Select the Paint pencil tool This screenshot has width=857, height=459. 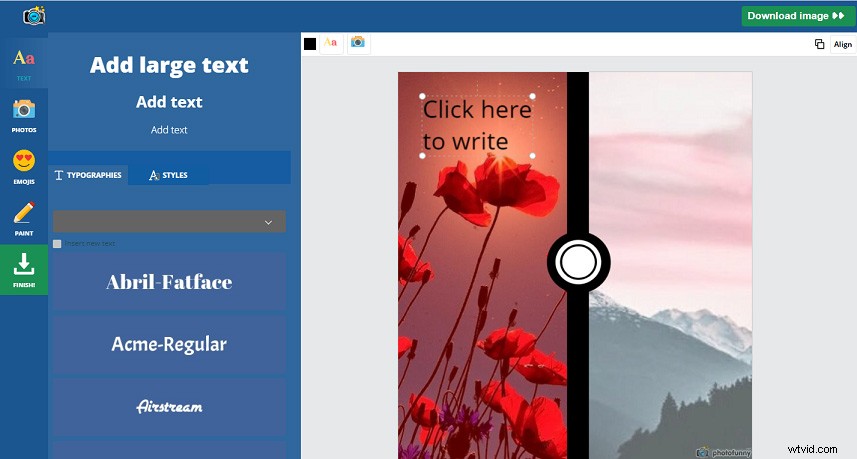[x=24, y=218]
